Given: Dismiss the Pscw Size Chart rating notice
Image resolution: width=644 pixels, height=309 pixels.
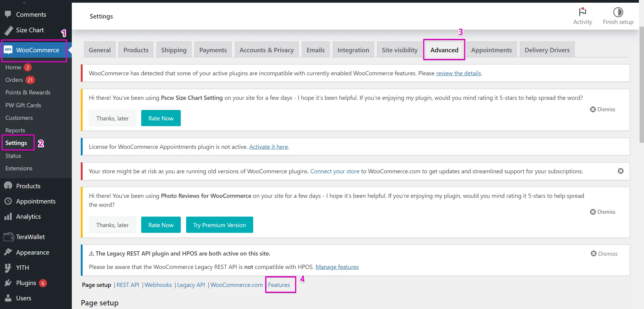Looking at the screenshot, I should [x=602, y=109].
